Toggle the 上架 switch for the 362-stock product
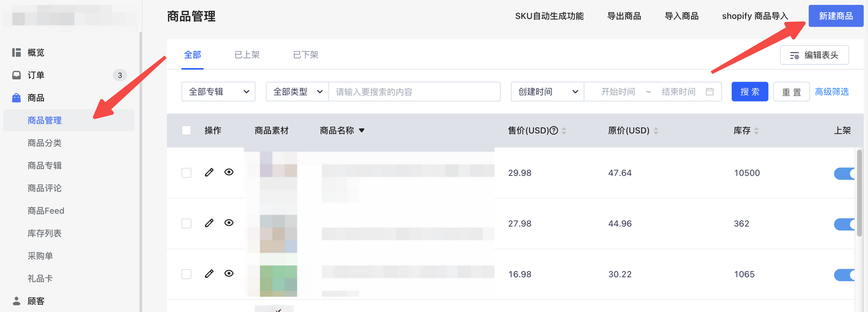This screenshot has width=868, height=312. 845,224
